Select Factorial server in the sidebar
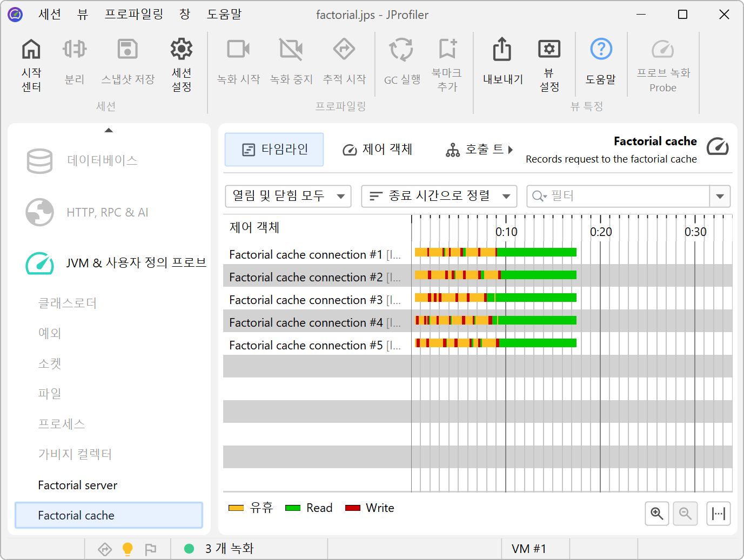Image resolution: width=744 pixels, height=560 pixels. 78,485
